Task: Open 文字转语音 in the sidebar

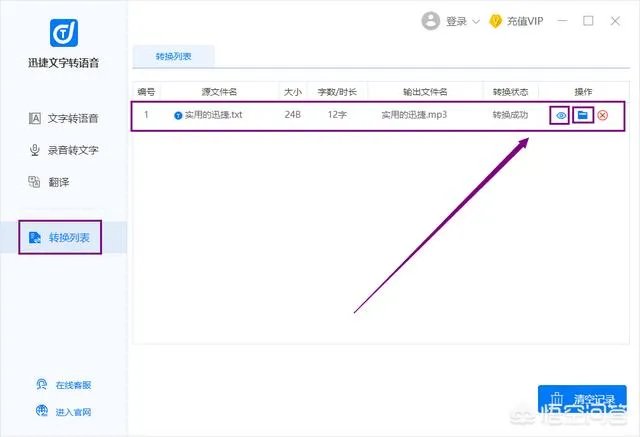Action: click(64, 118)
